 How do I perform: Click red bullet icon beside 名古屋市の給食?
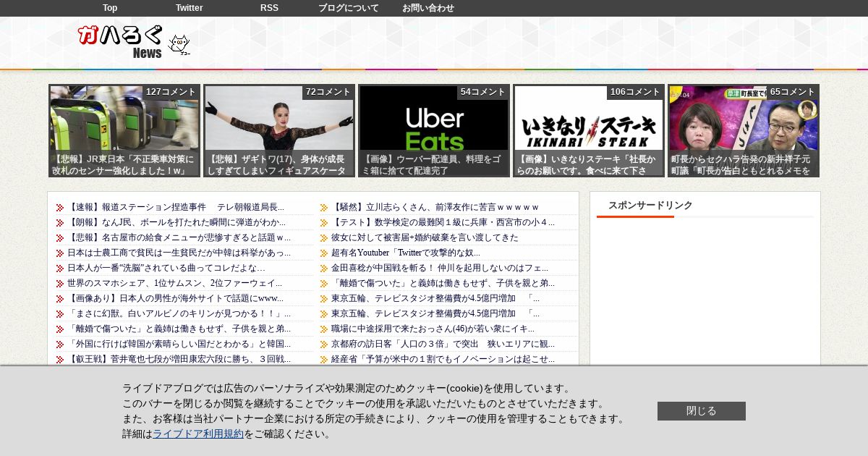(x=60, y=238)
